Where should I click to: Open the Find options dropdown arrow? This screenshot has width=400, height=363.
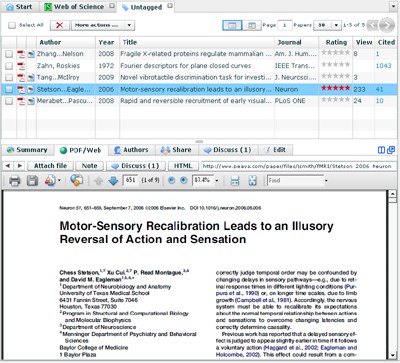(326, 181)
